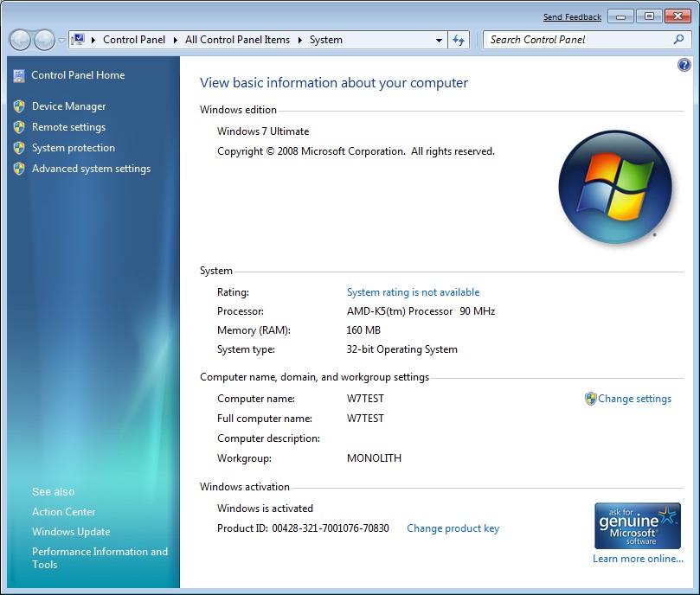Click the blue Help question mark icon
Viewport: 700px width, 595px height.
[x=684, y=65]
